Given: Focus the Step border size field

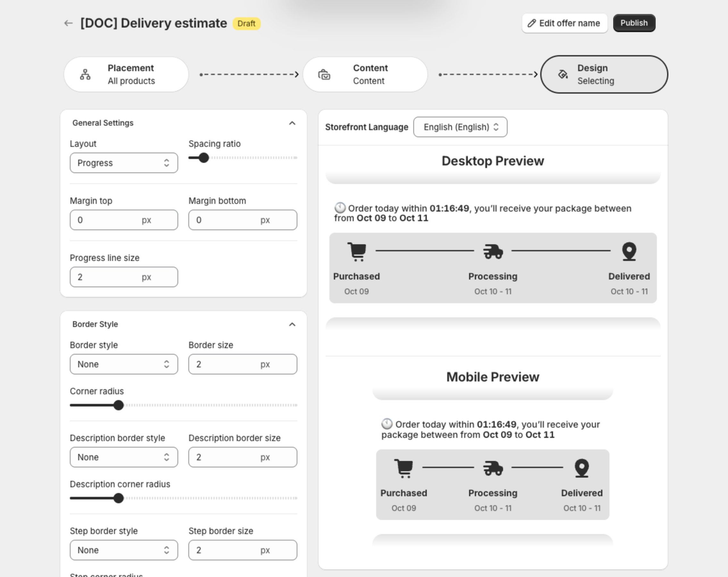Looking at the screenshot, I should (x=243, y=550).
